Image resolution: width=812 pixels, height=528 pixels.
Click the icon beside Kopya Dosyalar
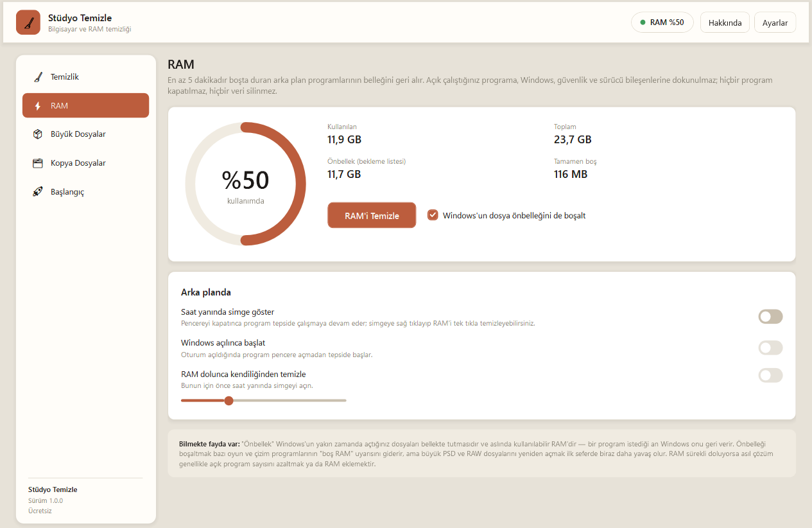coord(38,163)
